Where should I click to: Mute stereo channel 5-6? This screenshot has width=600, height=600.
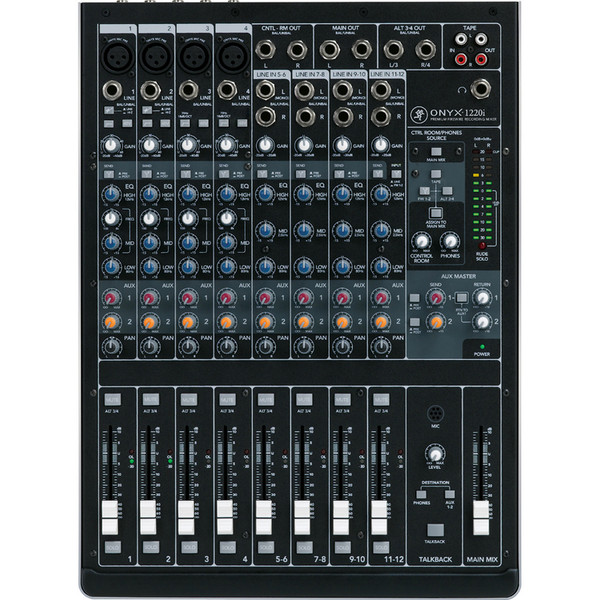click(266, 399)
